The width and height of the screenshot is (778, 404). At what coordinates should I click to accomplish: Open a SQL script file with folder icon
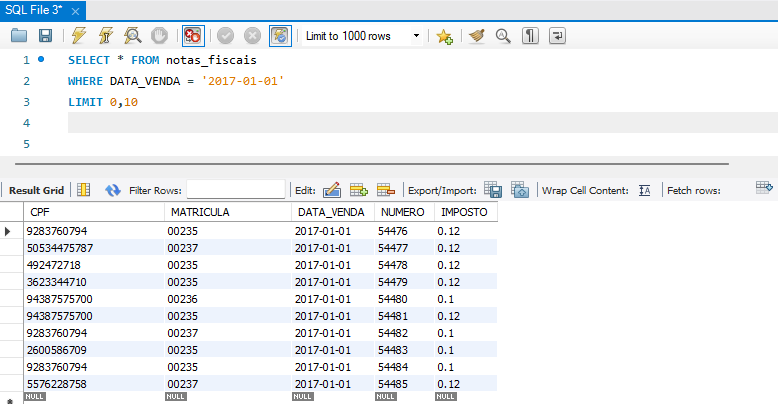tap(19, 36)
